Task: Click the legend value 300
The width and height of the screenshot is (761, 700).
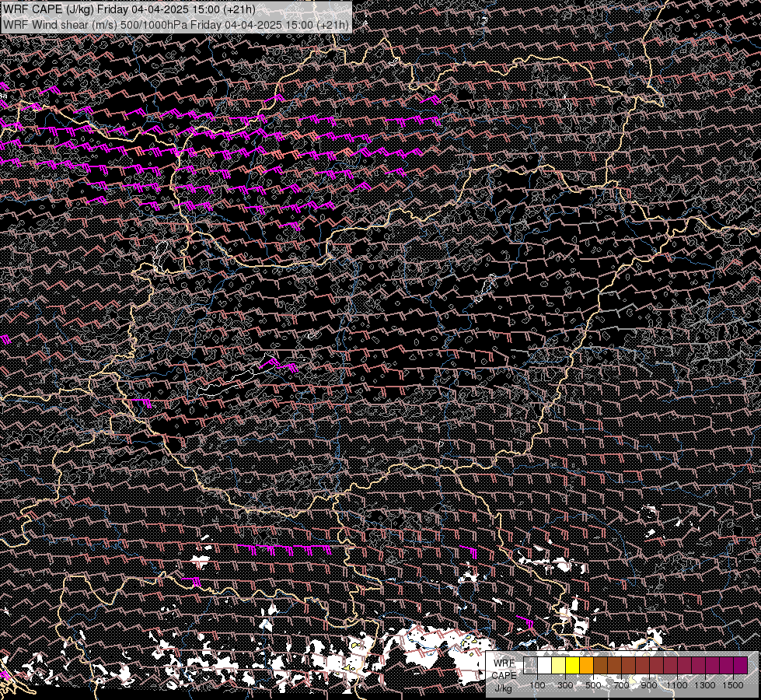Action: (565, 685)
